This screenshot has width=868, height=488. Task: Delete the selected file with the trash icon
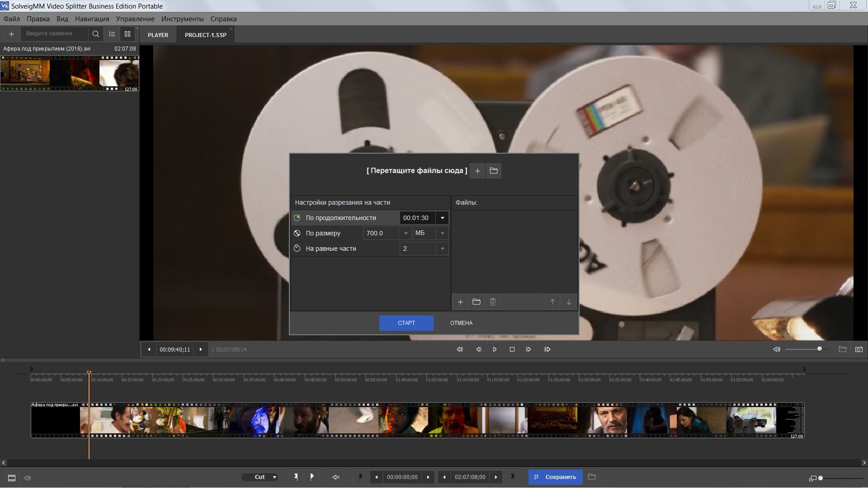point(493,302)
